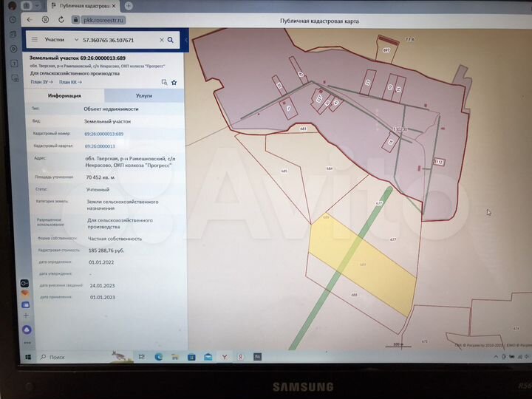The image size is (532, 399).
Task: Open the browser profile avatar
Action: click(x=13, y=5)
